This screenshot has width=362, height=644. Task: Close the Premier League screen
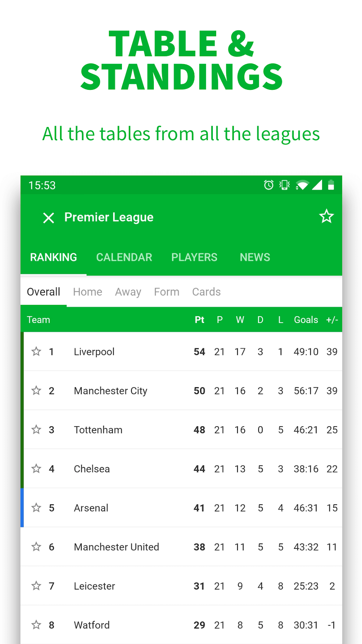pyautogui.click(x=49, y=218)
